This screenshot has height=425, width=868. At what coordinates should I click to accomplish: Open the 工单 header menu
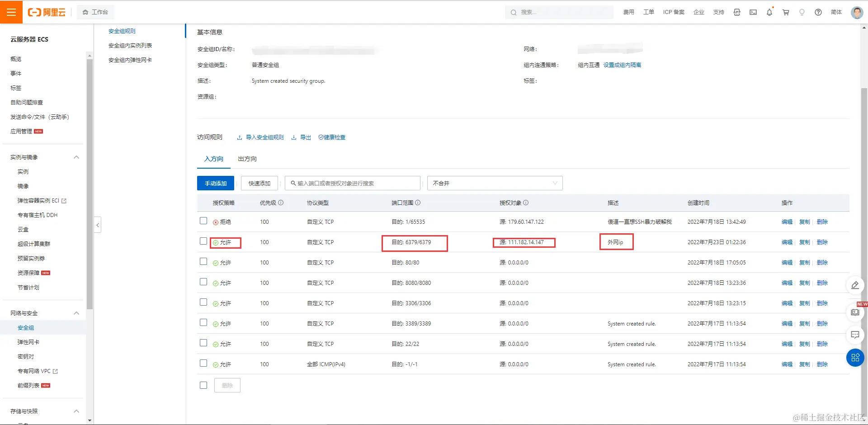click(649, 12)
